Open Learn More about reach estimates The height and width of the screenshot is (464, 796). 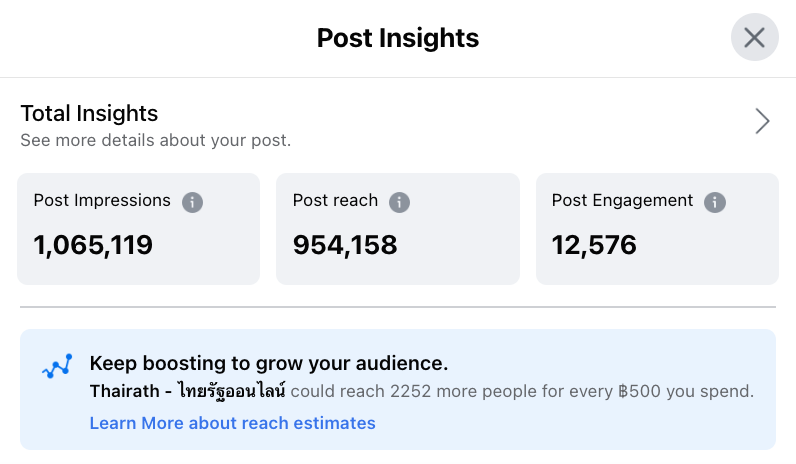233,423
